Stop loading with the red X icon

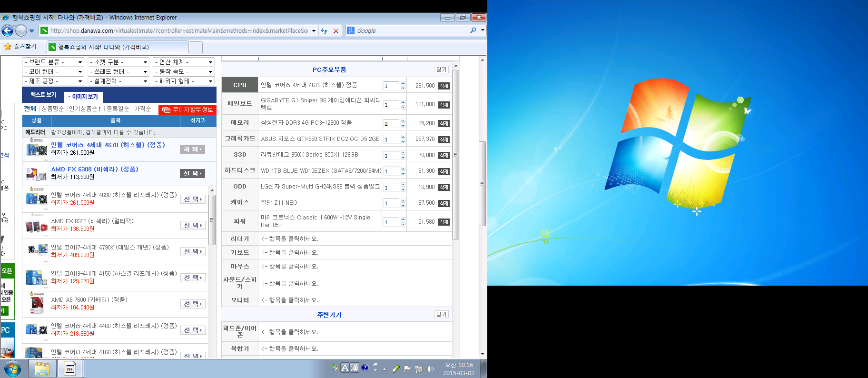click(336, 30)
